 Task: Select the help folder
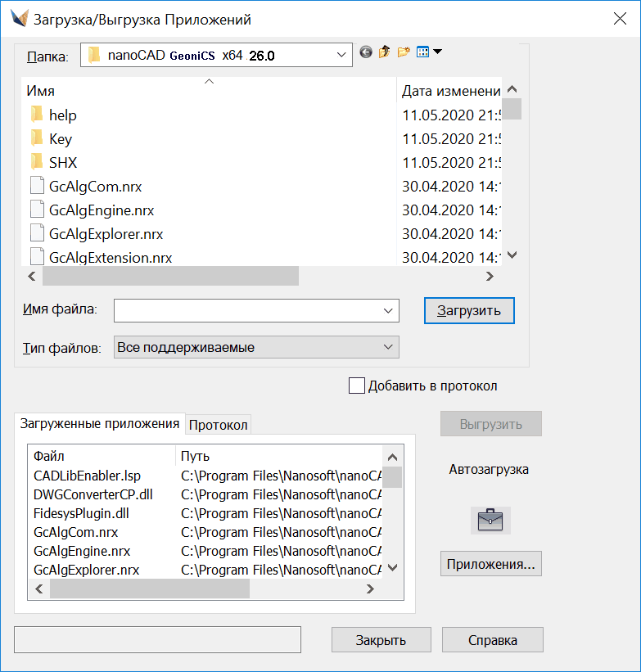click(x=62, y=115)
